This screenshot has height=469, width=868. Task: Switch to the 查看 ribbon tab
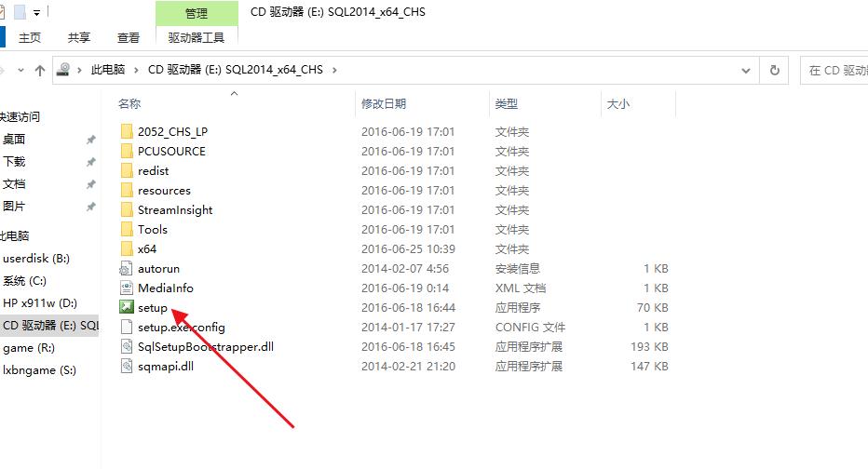click(x=129, y=37)
